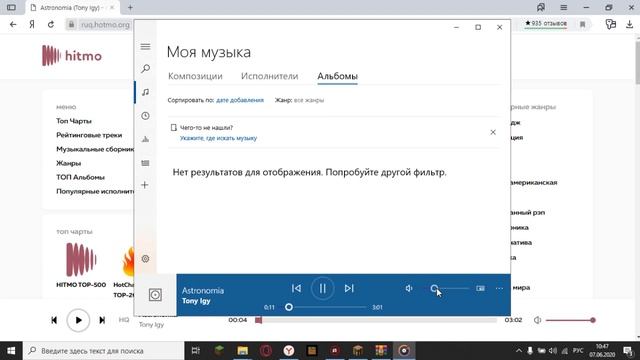Open File Explorer from taskbar
This screenshot has width=640, height=360.
(242, 351)
